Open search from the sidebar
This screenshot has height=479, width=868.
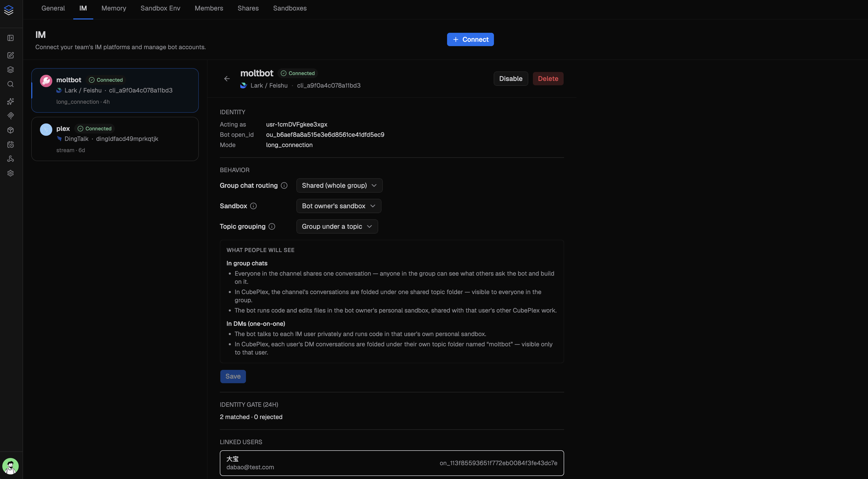click(x=11, y=84)
